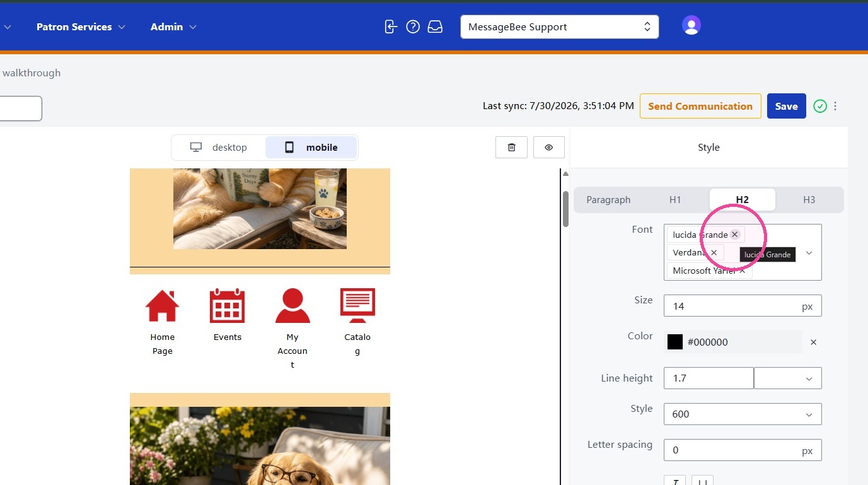
Task: Click the trash delete icon button
Action: (511, 147)
